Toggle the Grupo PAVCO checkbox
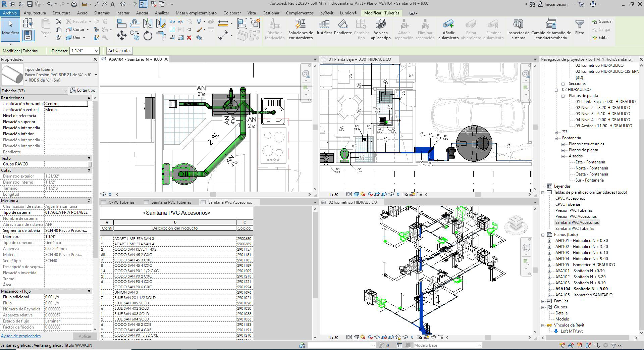 coord(90,164)
